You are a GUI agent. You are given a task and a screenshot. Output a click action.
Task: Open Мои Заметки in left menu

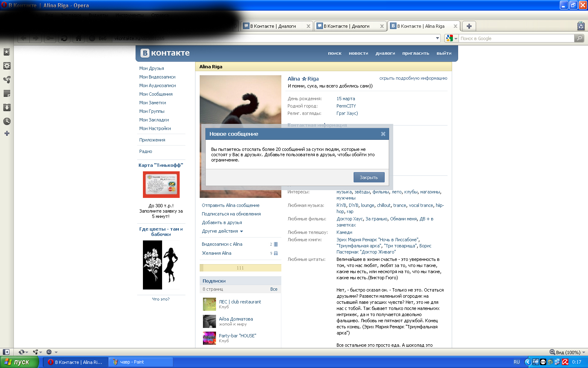click(x=152, y=103)
